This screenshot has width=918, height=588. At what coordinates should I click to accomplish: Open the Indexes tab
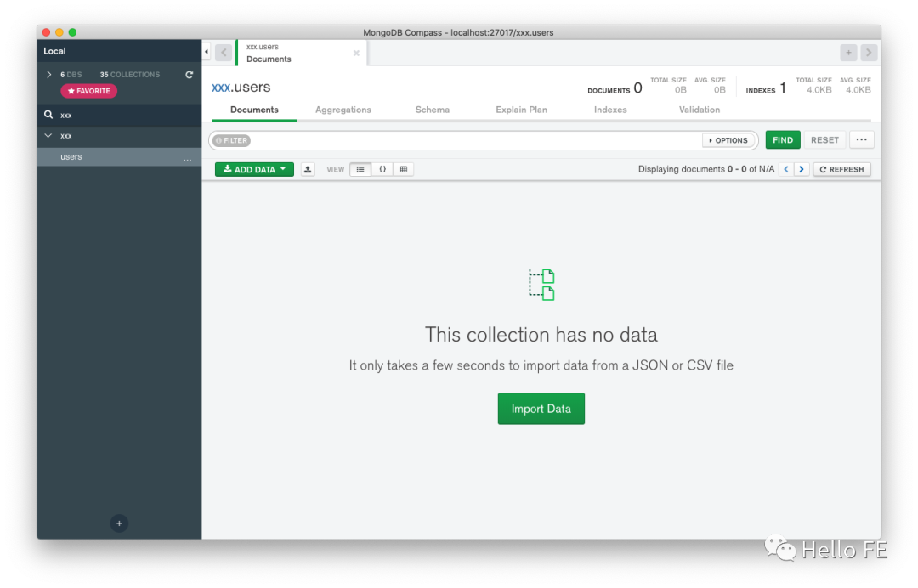610,110
